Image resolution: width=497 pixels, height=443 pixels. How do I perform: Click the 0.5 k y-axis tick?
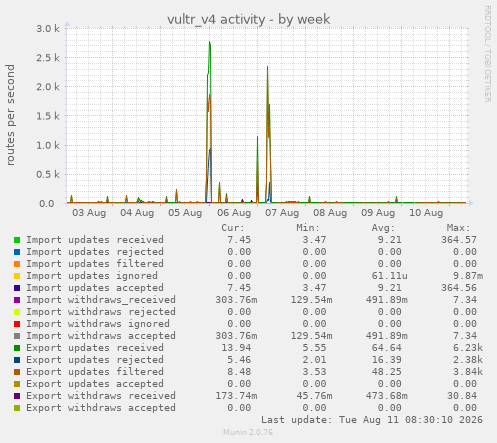pos(48,174)
